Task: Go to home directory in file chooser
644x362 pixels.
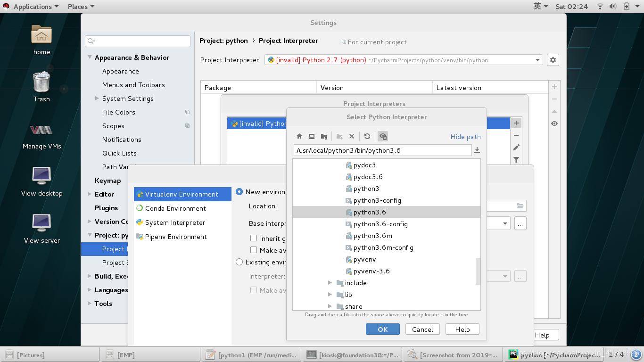Action: coord(299,136)
